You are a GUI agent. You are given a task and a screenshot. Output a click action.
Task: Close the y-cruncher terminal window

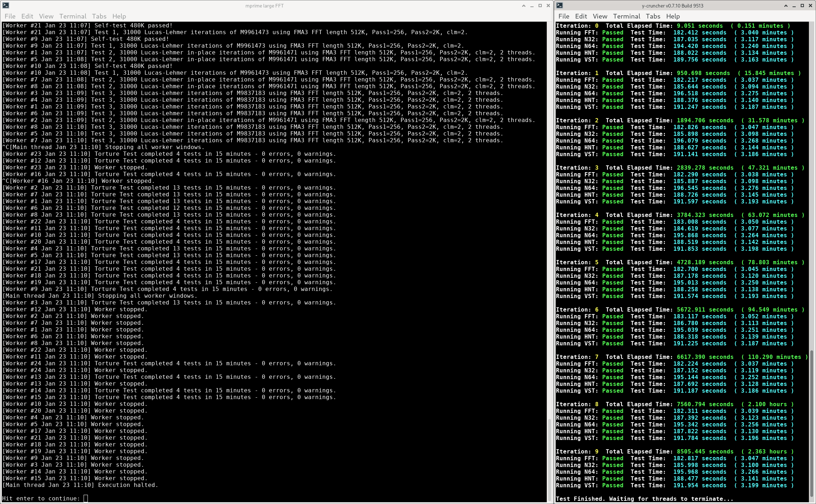coord(810,6)
